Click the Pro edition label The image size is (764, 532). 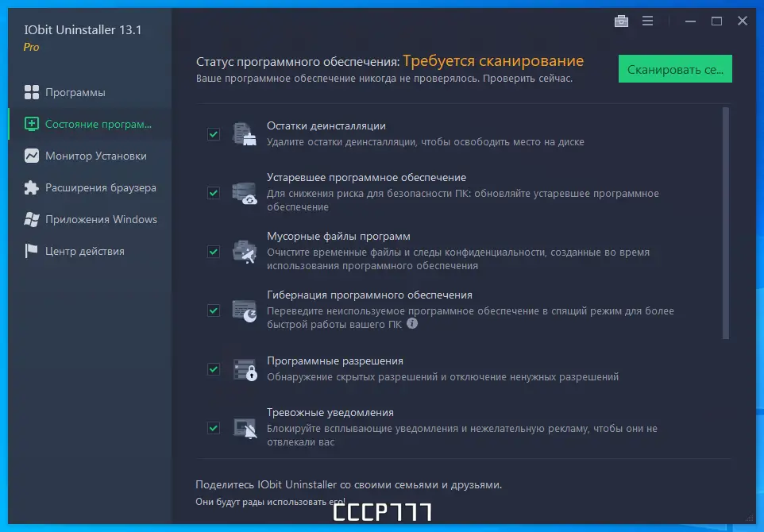31,48
